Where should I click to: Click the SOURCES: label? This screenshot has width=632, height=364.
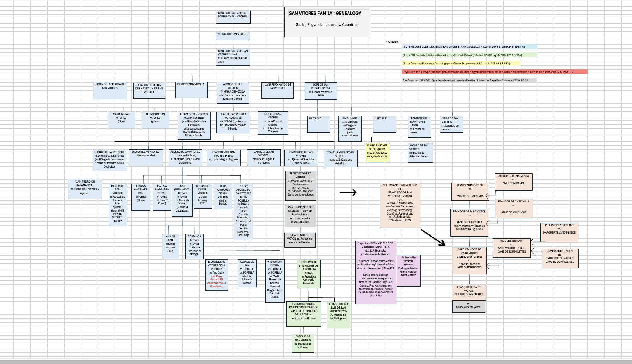pyautogui.click(x=392, y=42)
